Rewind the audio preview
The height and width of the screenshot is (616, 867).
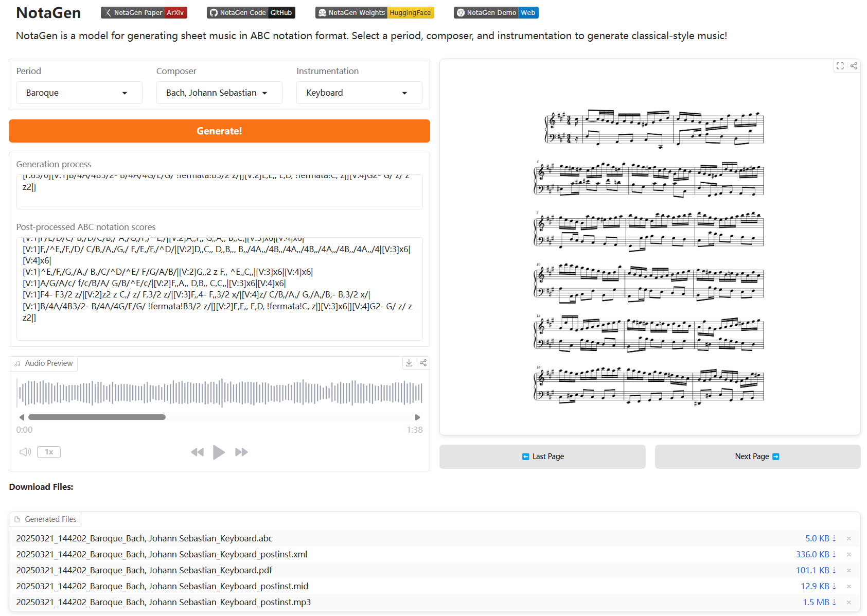[197, 452]
